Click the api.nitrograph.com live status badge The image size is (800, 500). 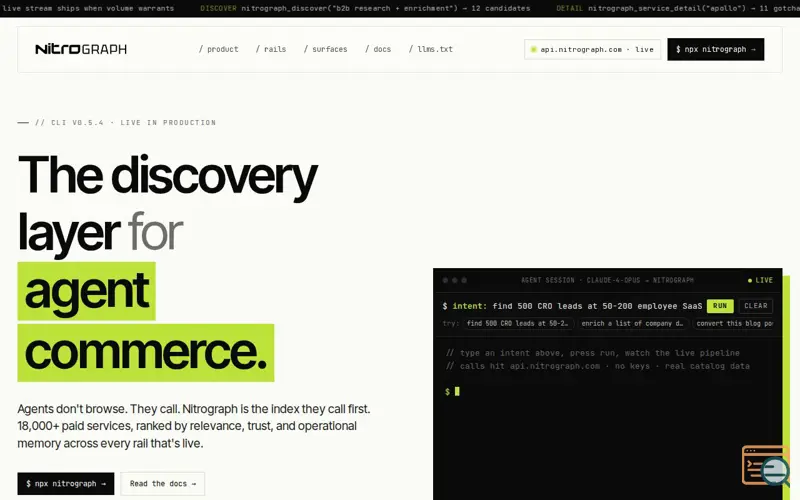592,49
